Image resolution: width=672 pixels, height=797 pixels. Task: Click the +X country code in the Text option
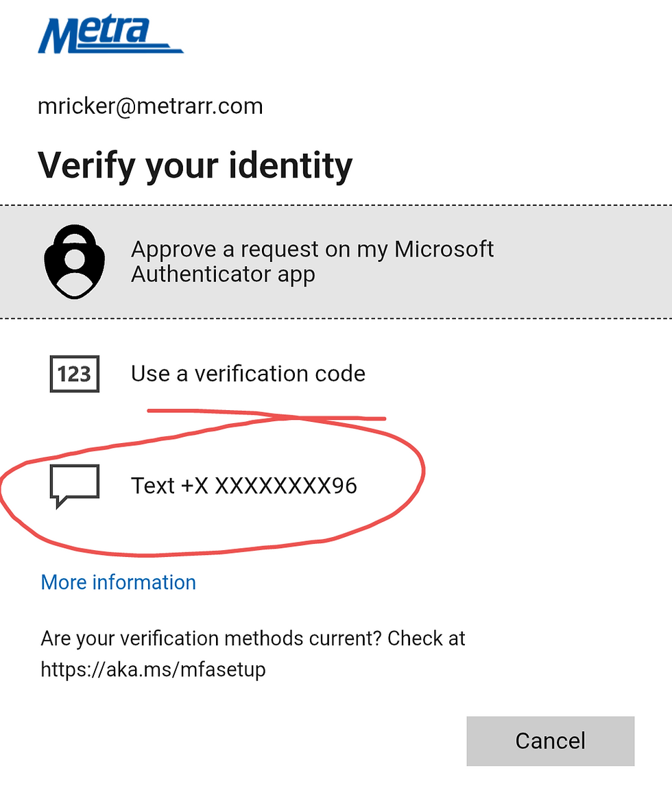click(194, 486)
